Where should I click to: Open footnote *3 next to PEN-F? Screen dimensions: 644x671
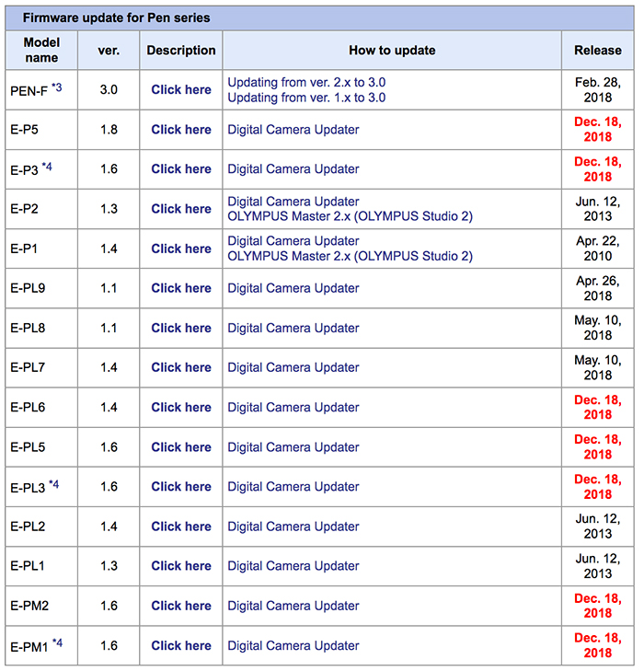[x=57, y=87]
